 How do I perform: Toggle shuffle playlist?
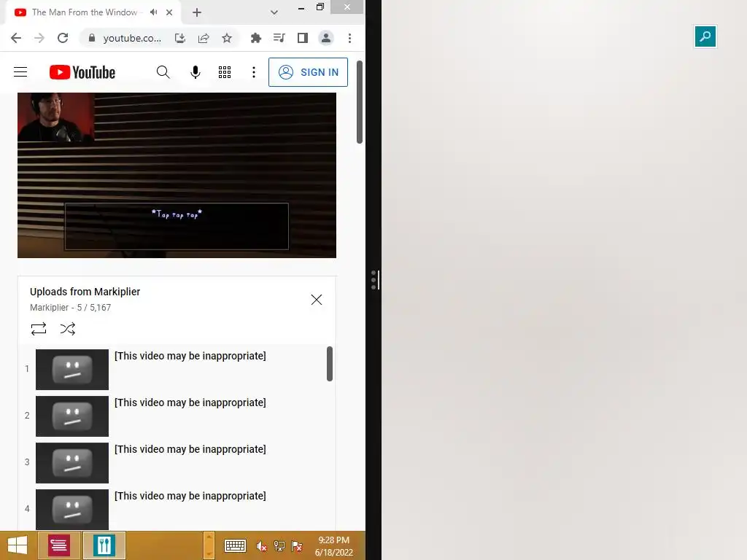pyautogui.click(x=68, y=329)
